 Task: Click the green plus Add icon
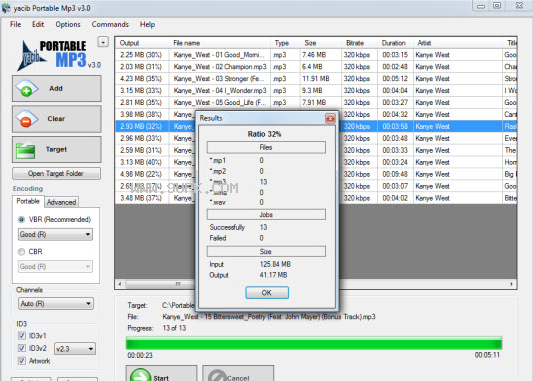click(x=26, y=88)
